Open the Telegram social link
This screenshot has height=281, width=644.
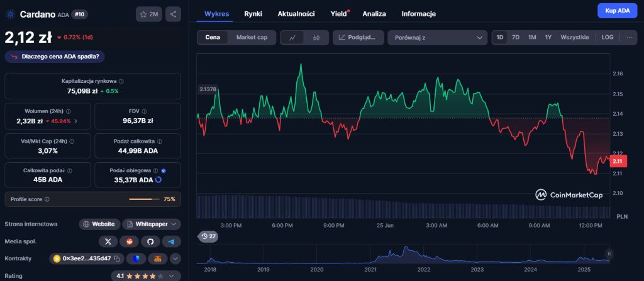(171, 241)
